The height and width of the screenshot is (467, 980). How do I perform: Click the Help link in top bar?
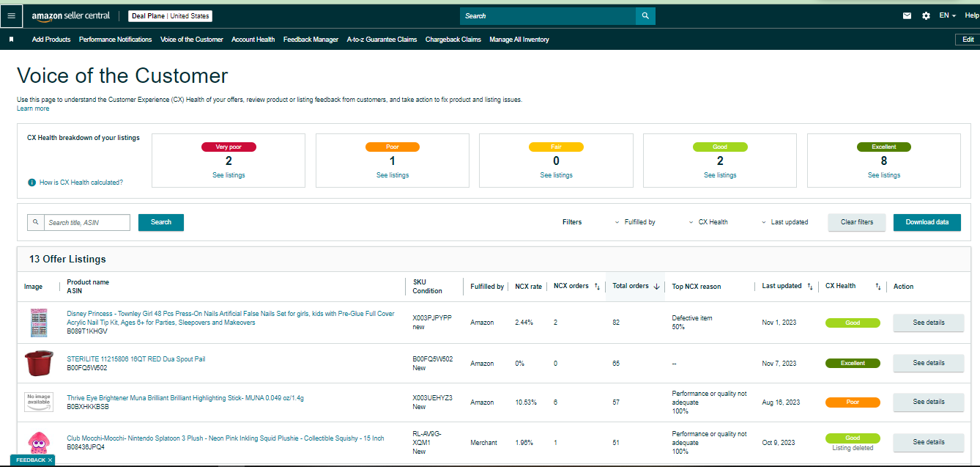coord(972,15)
